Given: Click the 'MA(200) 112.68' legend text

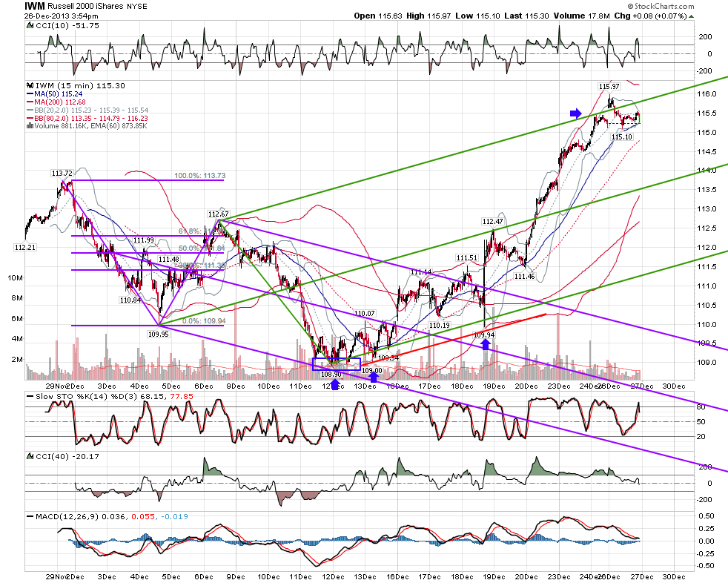Looking at the screenshot, I should pyautogui.click(x=60, y=102).
